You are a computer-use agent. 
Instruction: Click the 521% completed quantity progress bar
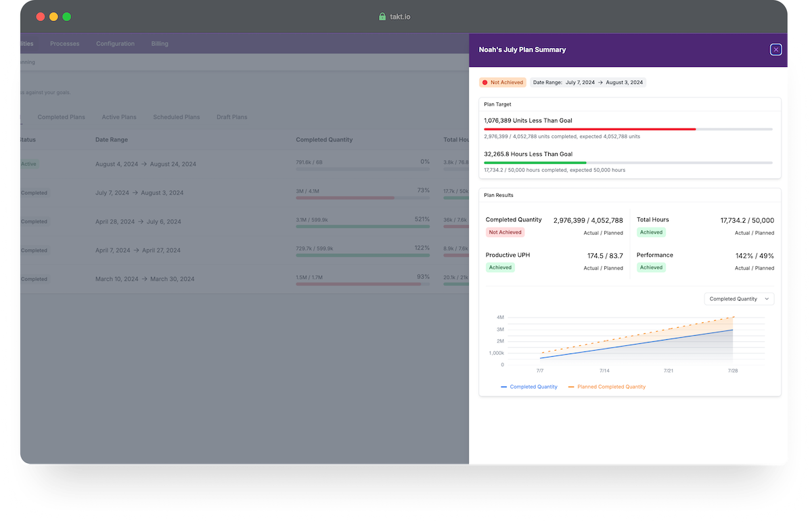click(x=363, y=226)
